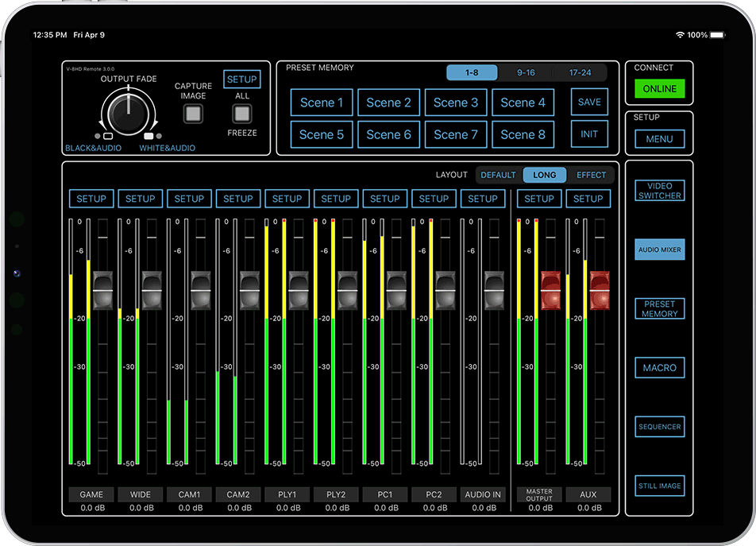Viewport: 756px width, 546px height.
Task: Open the Preset Memory panel
Action: [x=659, y=308]
